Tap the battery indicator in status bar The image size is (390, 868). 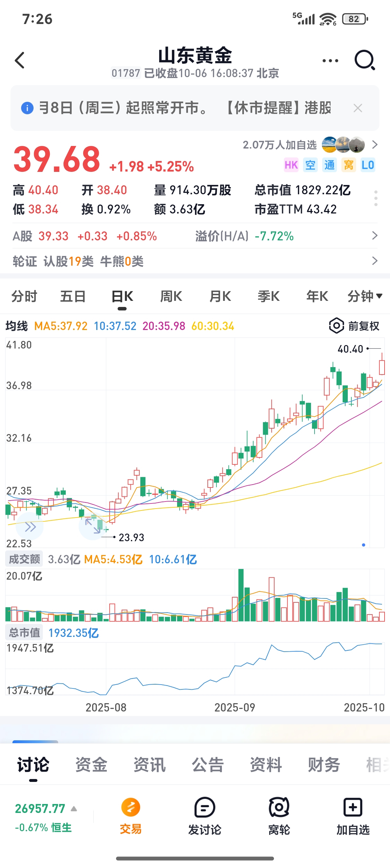tap(355, 19)
